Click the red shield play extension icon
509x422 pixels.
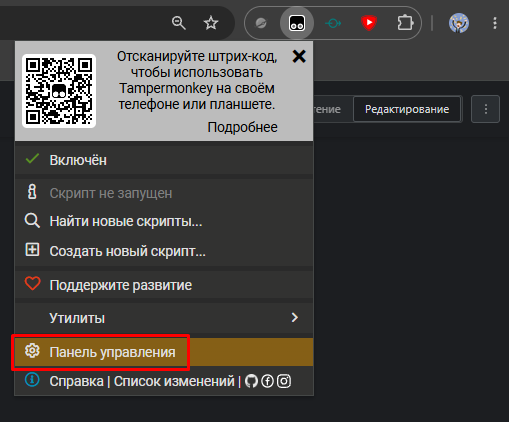pos(369,23)
